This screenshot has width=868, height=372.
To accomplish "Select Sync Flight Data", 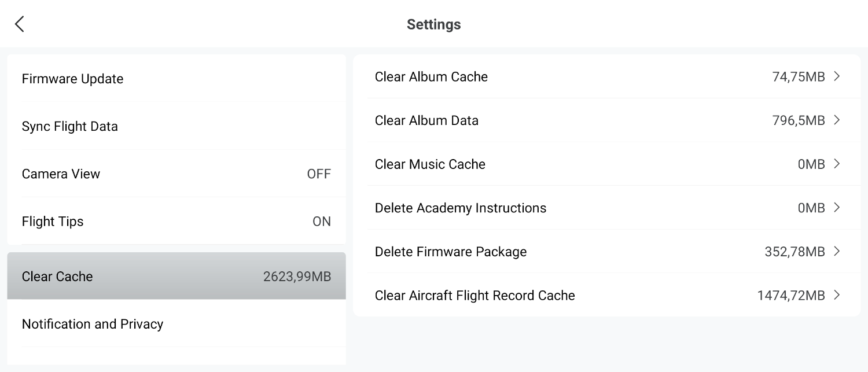I will (70, 127).
